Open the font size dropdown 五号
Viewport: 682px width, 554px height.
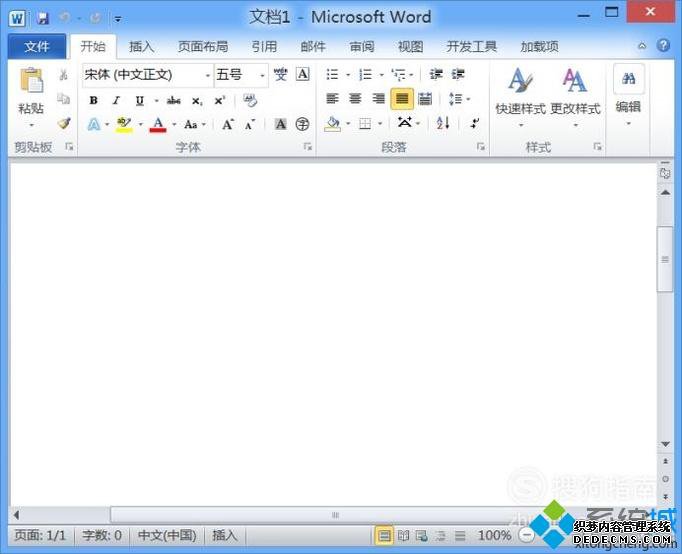tap(262, 76)
